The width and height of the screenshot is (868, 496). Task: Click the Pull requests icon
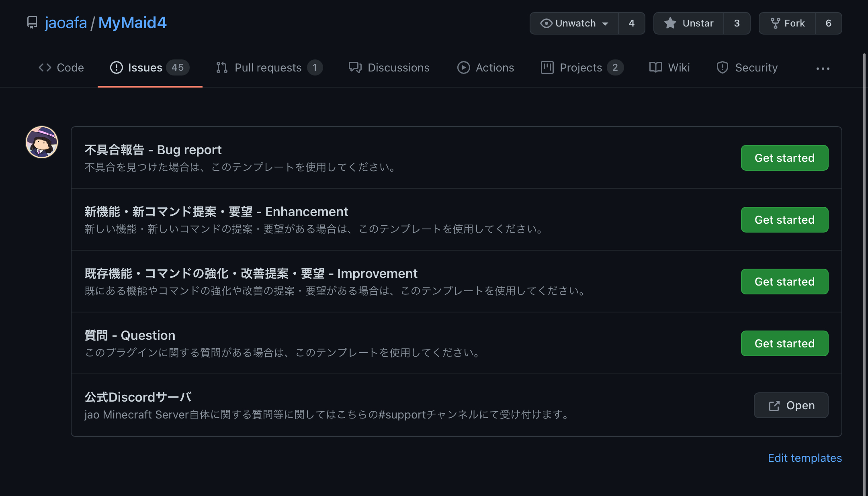coord(222,67)
